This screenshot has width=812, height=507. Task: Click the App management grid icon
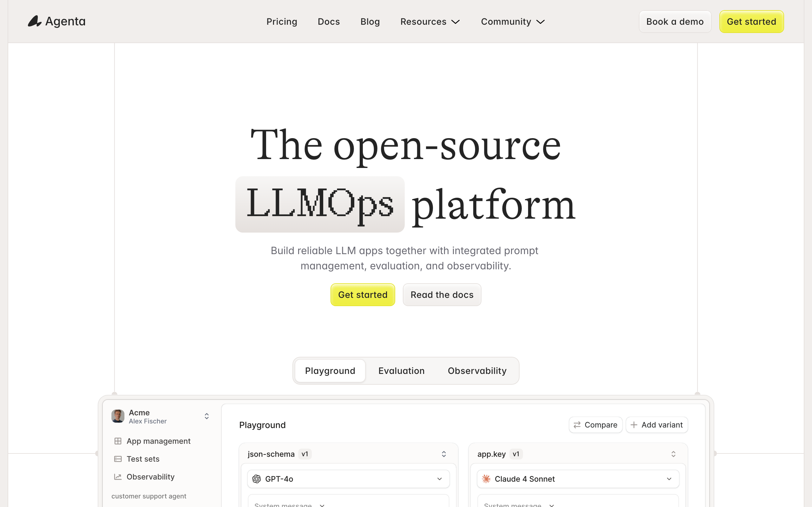click(x=118, y=441)
